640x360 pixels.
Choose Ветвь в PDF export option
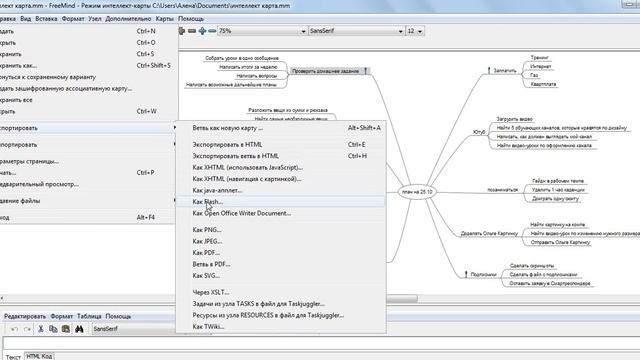pos(281,264)
